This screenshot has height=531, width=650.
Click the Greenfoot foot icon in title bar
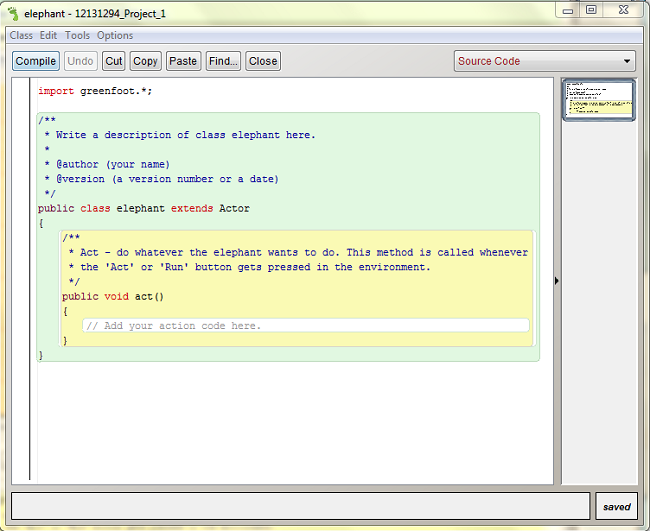click(x=13, y=14)
